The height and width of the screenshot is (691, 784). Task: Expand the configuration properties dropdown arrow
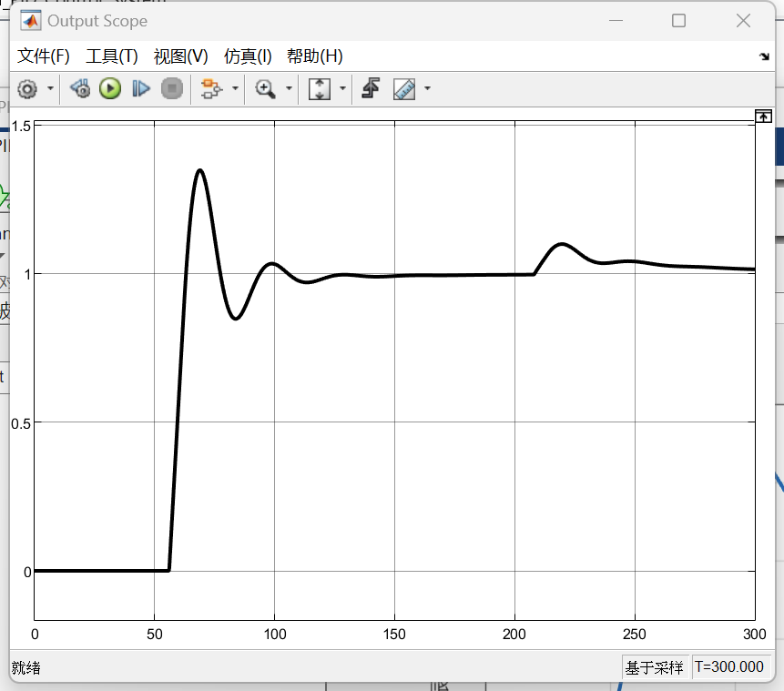coord(50,88)
